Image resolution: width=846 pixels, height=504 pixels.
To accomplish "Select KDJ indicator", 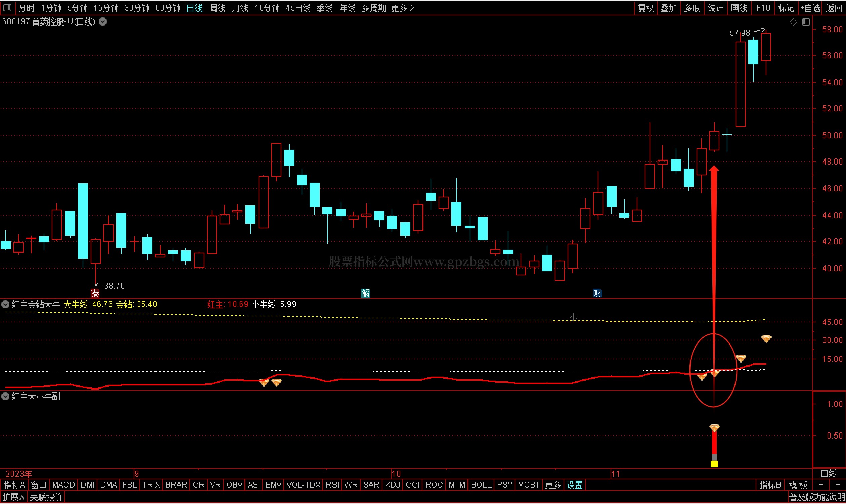I will 393,485.
